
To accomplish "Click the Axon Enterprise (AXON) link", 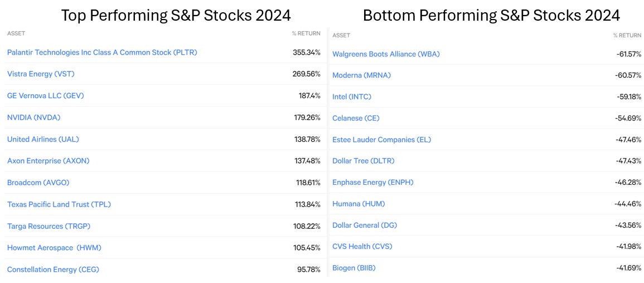I will (x=48, y=161).
